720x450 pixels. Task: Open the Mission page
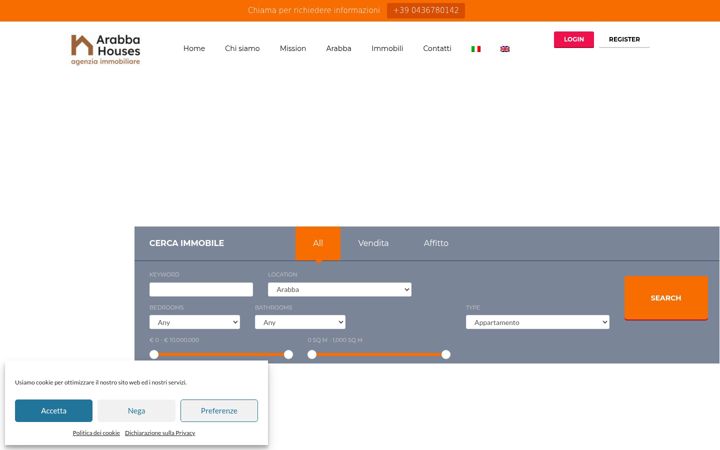[292, 48]
